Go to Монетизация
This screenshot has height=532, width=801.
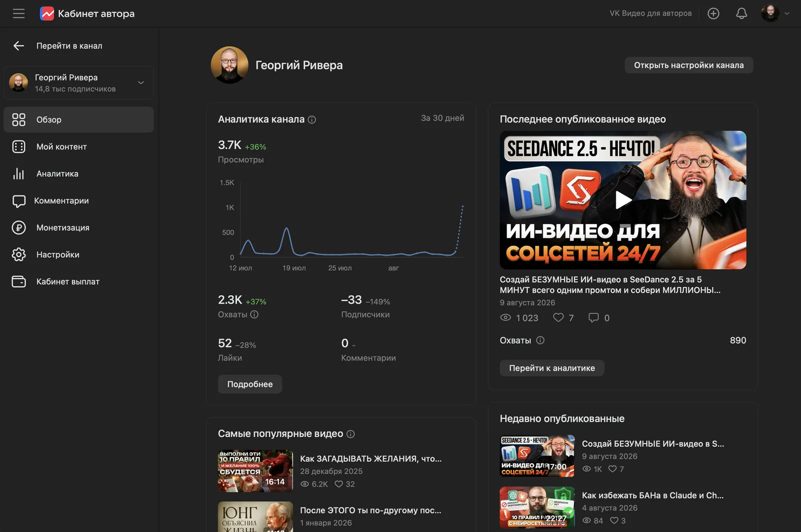pos(79,228)
